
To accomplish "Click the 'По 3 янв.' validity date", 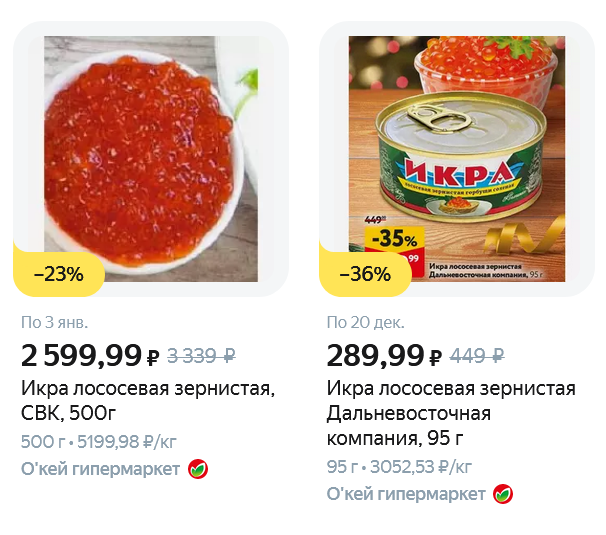I will [54, 323].
